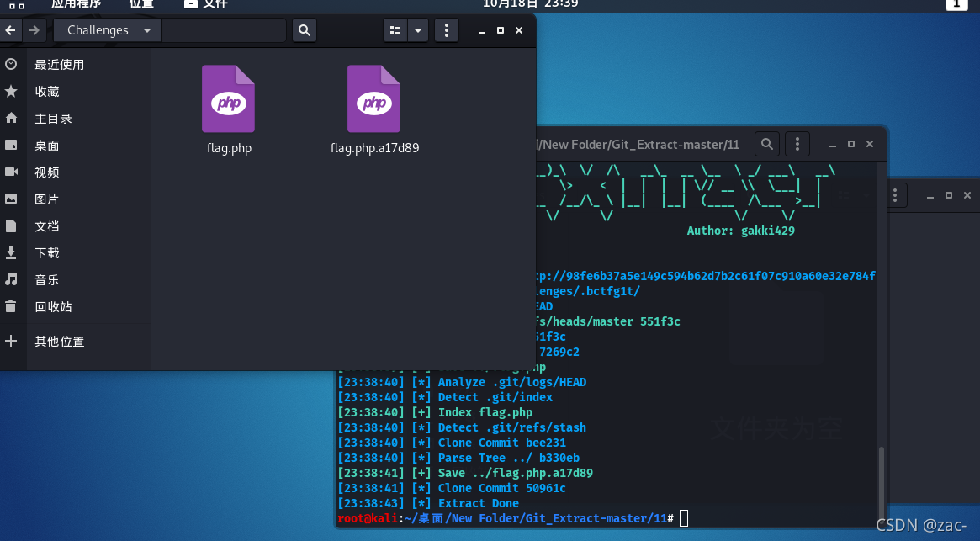This screenshot has width=980, height=541.
Task: Select the flag.php.a17d89 file icon
Action: click(373, 98)
